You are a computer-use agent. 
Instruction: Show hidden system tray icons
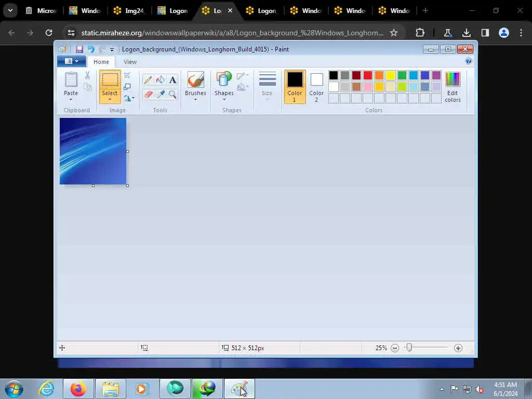(442, 389)
